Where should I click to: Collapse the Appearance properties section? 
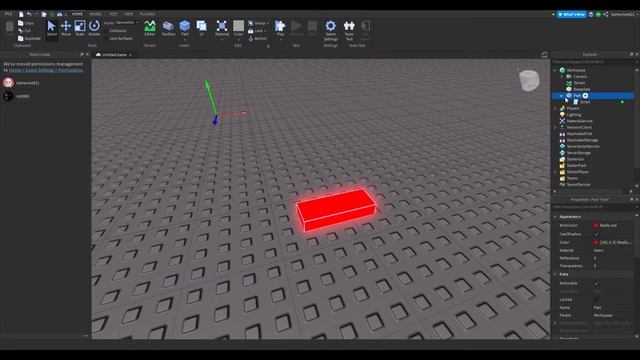click(x=556, y=217)
